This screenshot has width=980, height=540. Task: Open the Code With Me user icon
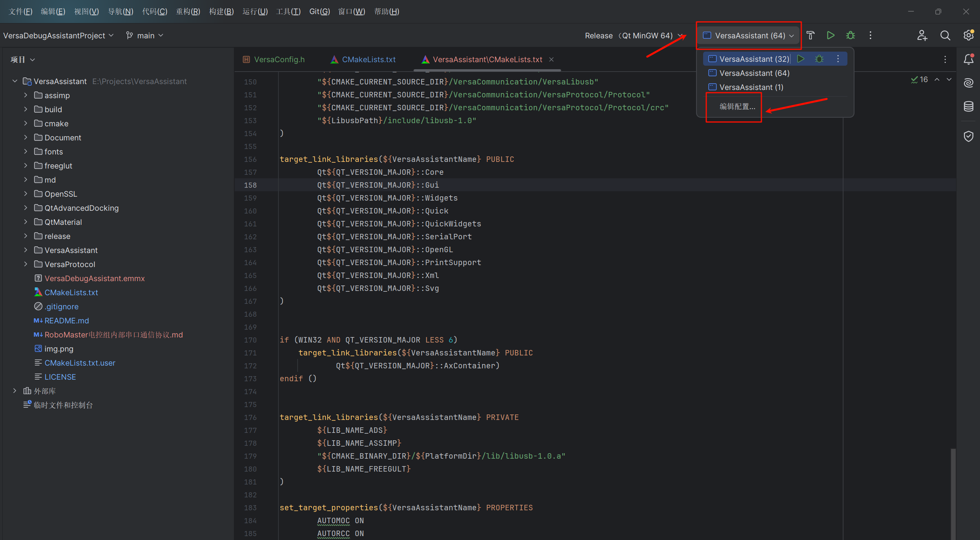point(922,36)
